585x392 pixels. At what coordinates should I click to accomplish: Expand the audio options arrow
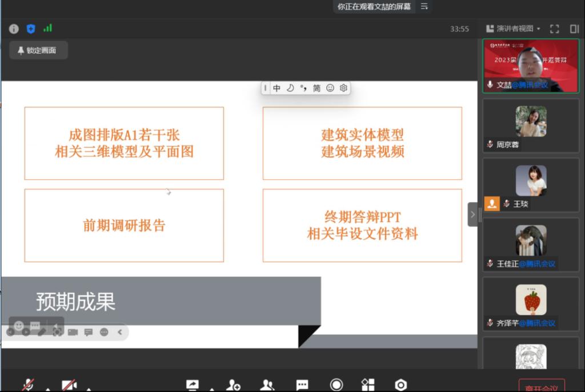pos(48,389)
